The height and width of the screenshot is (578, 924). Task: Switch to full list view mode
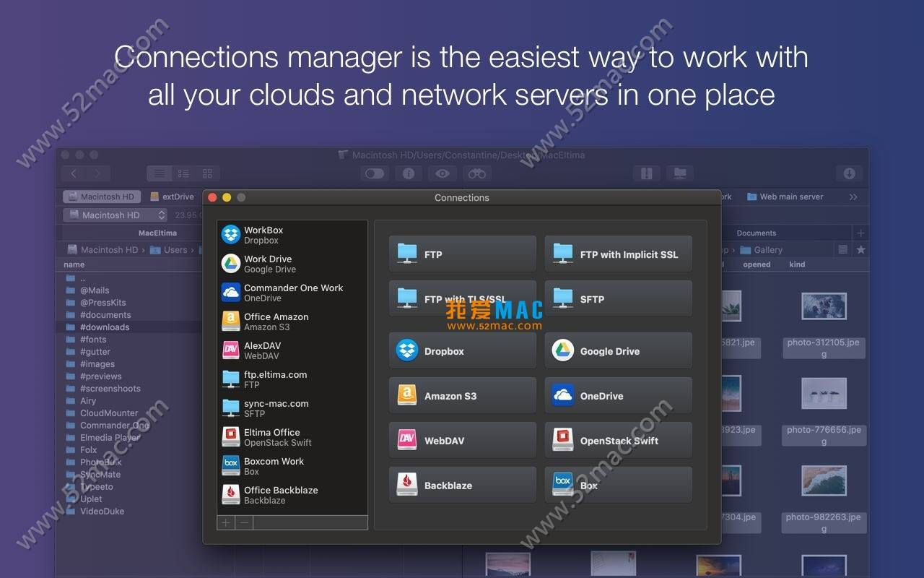pos(159,173)
